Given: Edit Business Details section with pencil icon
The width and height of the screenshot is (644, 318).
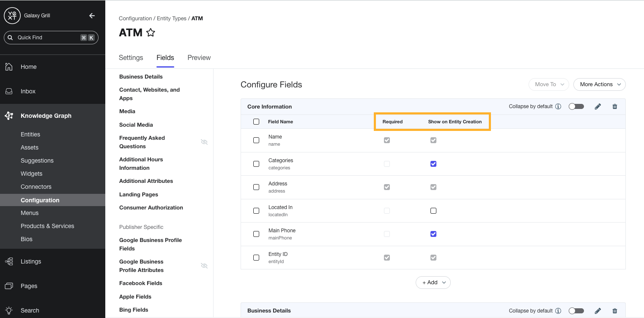Looking at the screenshot, I should (x=597, y=310).
